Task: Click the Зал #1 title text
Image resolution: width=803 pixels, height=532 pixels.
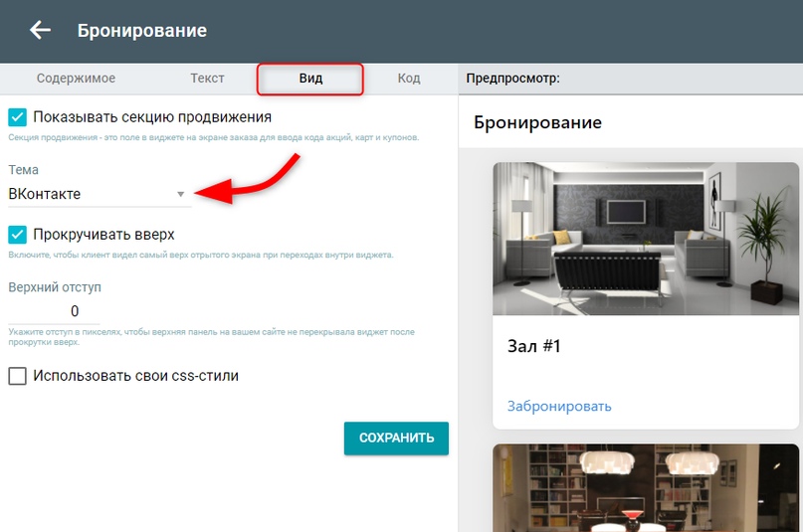Action: tap(533, 346)
